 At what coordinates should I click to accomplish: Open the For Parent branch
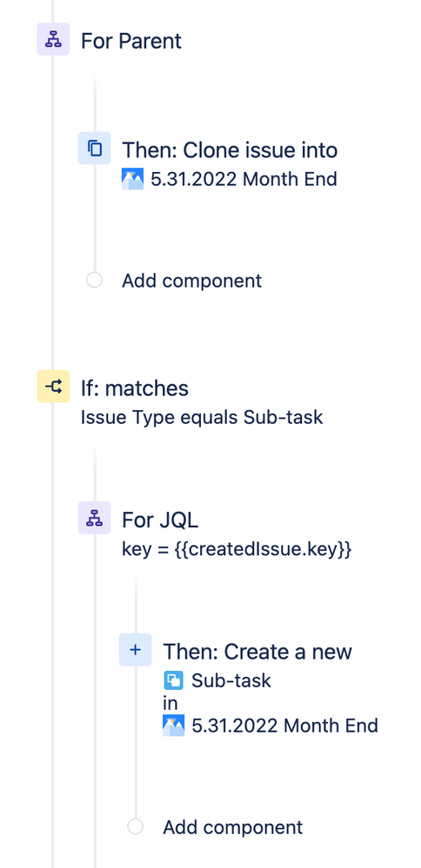coord(131,41)
